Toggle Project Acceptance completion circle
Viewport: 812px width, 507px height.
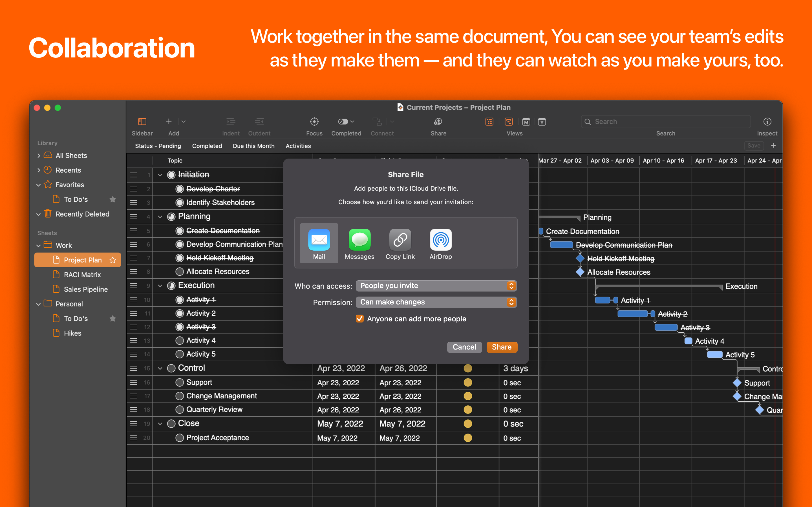click(x=180, y=438)
